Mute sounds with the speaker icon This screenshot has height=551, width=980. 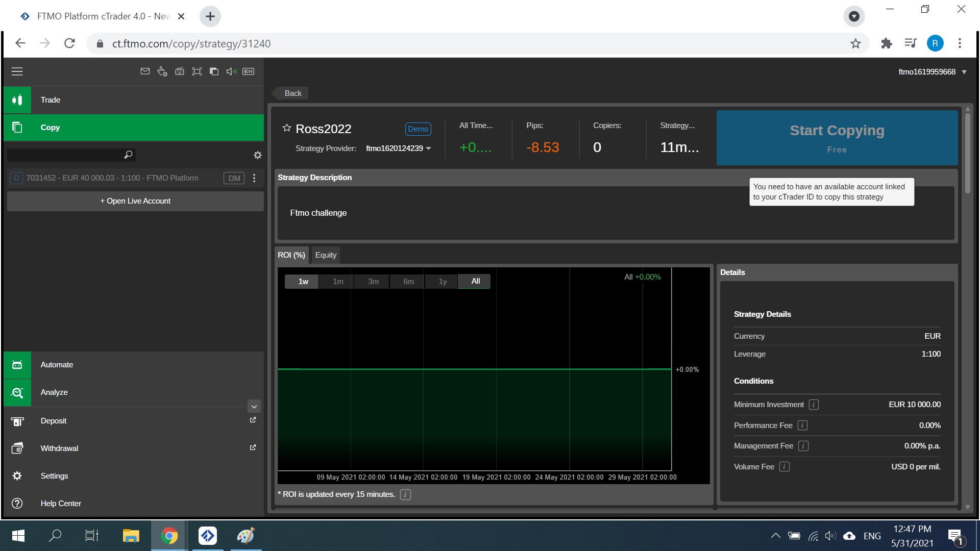click(231, 71)
